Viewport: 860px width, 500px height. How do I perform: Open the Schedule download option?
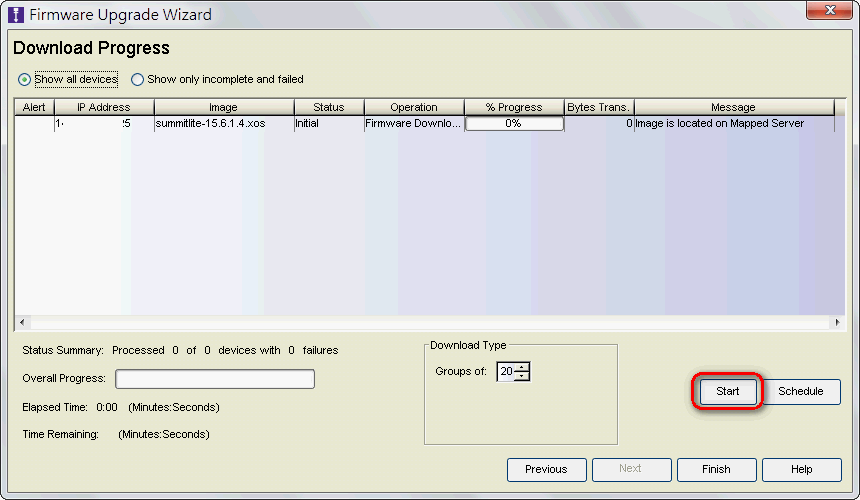point(800,391)
